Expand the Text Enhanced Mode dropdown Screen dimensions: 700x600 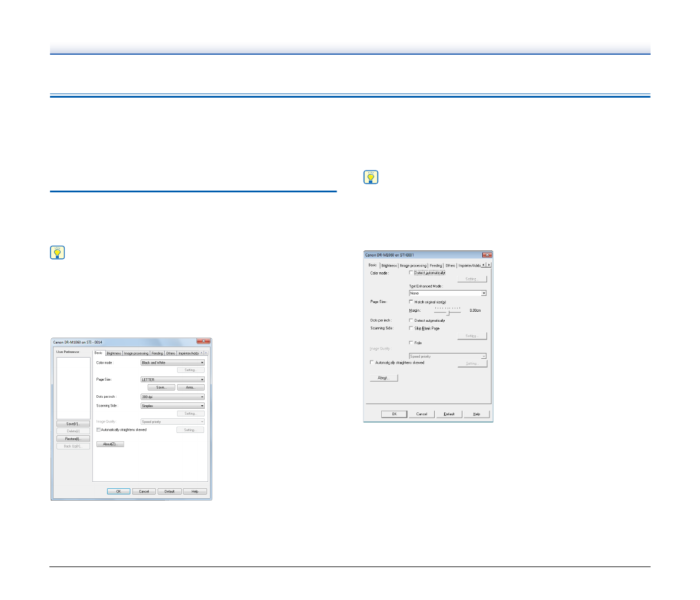(448, 293)
